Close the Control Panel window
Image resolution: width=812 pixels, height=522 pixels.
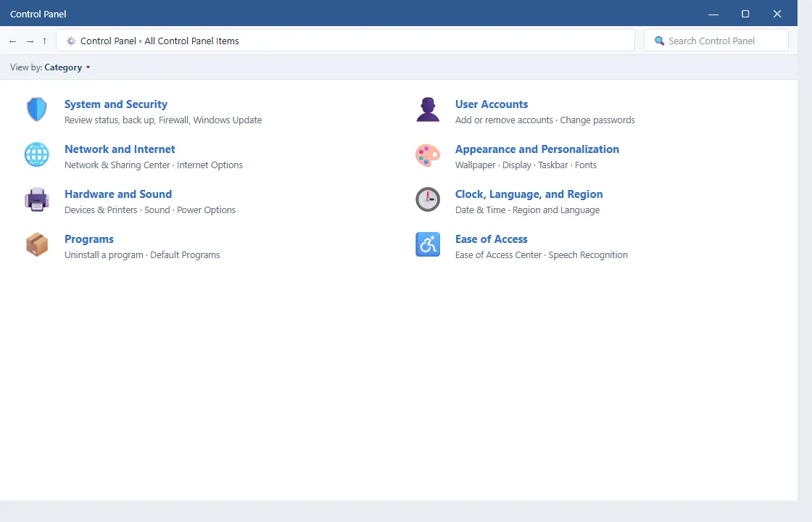(776, 14)
